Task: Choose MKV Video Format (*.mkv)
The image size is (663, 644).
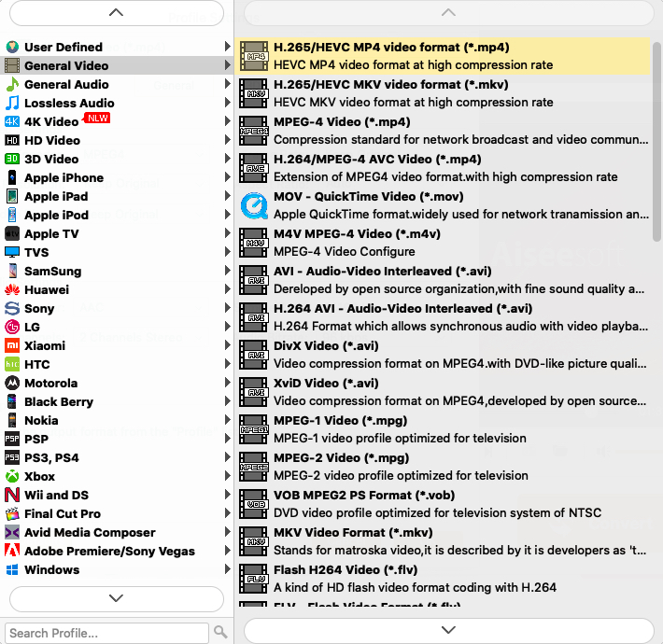Action: coord(443,541)
